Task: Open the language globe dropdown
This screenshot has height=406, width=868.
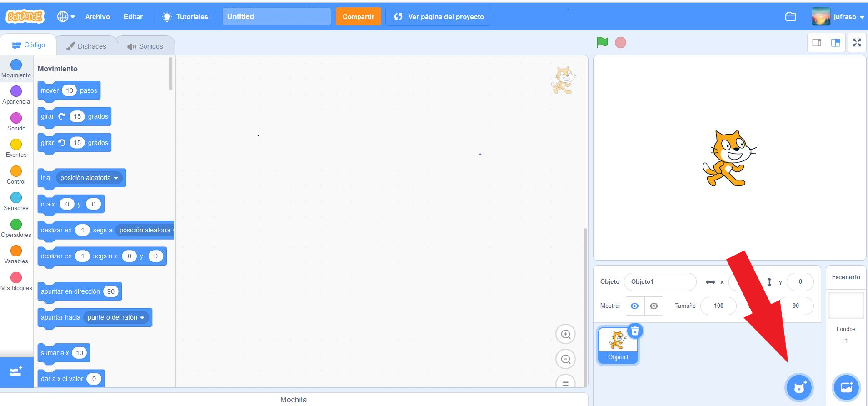Action: 66,17
